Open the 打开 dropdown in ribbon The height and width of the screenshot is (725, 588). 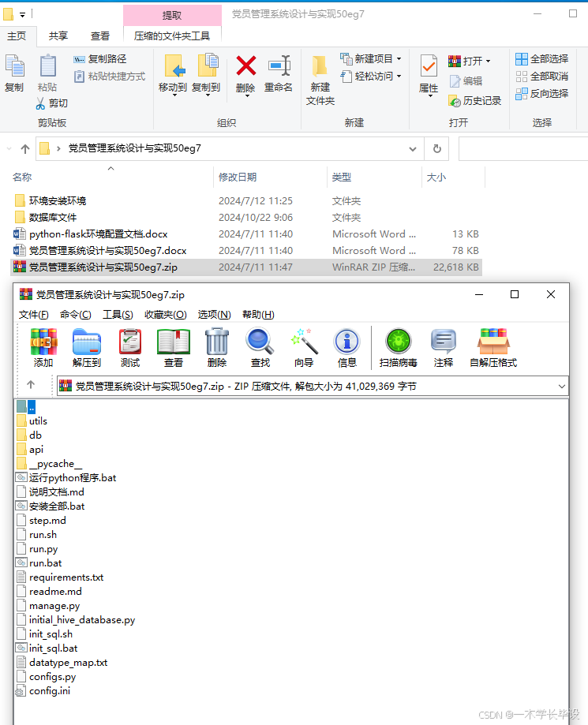pyautogui.click(x=488, y=61)
